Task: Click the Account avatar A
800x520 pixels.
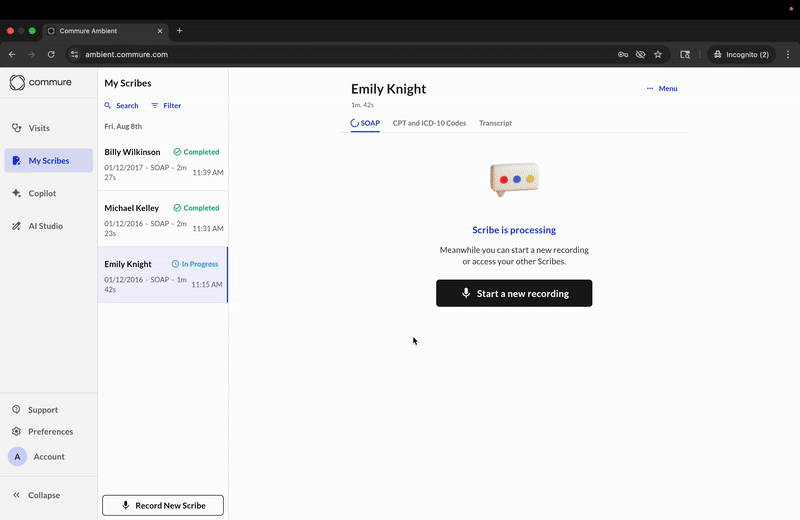Action: click(x=17, y=457)
